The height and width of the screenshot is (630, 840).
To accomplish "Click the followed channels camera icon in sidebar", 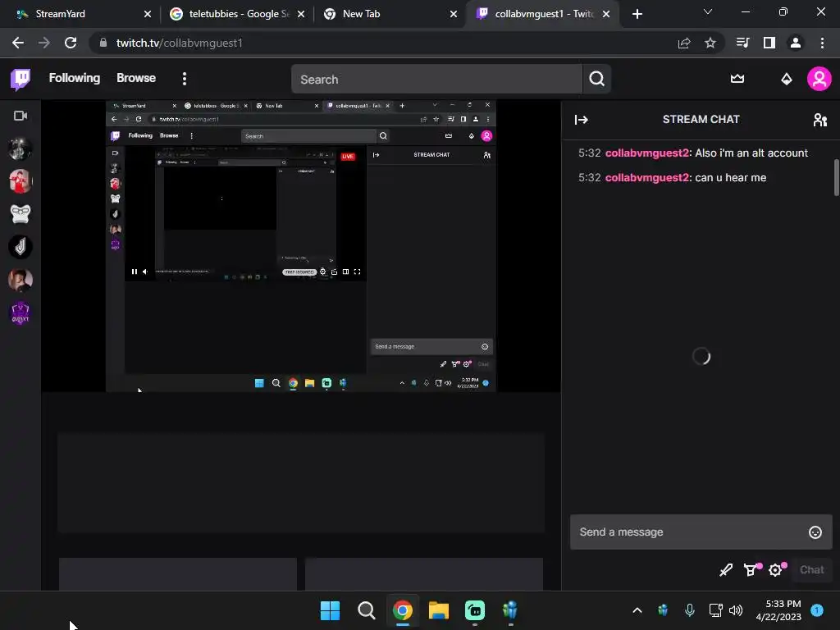I will point(21,116).
